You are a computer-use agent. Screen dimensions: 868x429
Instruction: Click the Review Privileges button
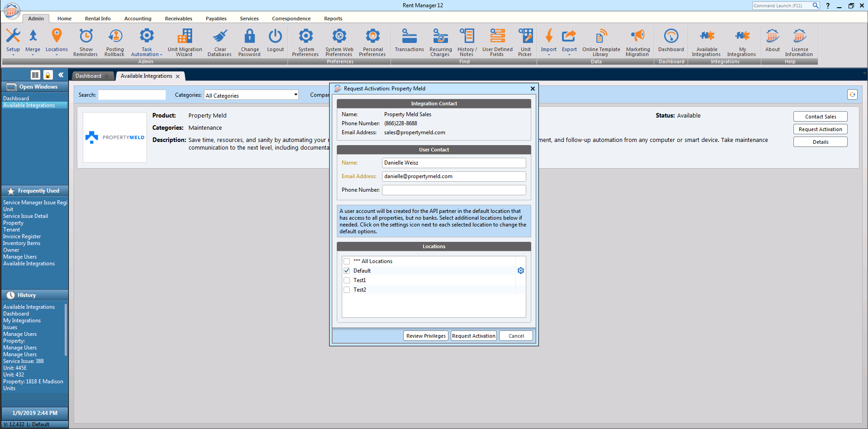pos(426,336)
